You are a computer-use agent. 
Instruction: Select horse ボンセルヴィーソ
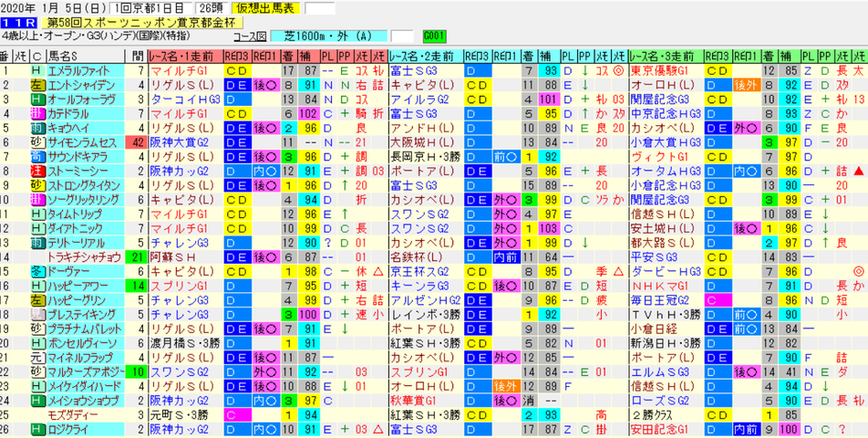pyautogui.click(x=85, y=343)
